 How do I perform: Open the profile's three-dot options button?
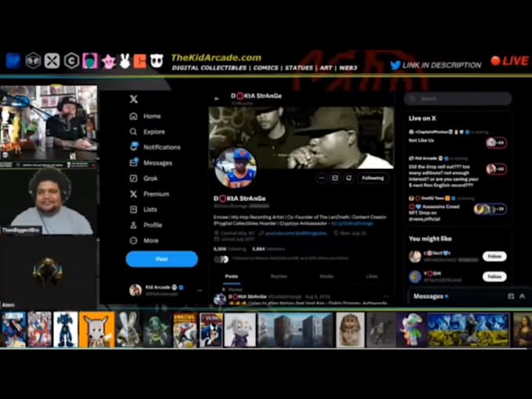(321, 178)
